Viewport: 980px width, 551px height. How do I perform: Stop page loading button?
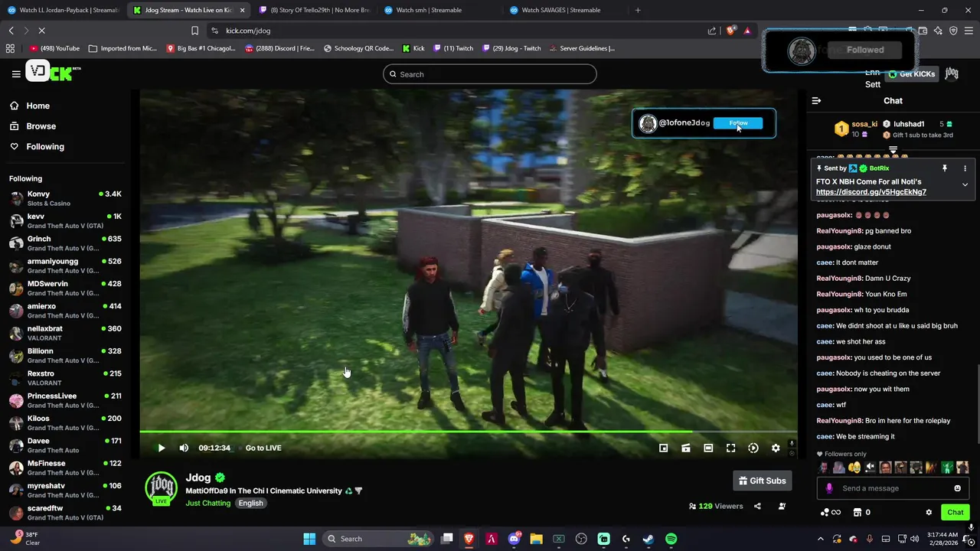pos(41,31)
